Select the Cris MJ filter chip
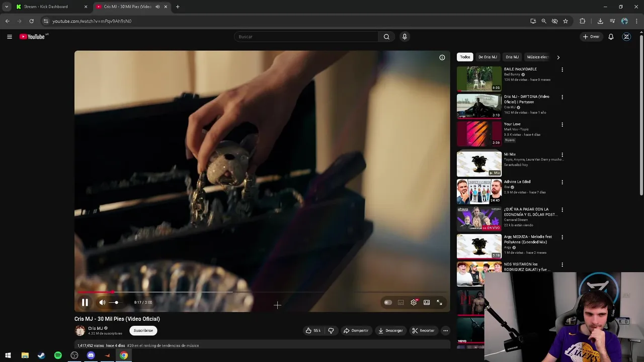644x362 pixels. [512, 57]
